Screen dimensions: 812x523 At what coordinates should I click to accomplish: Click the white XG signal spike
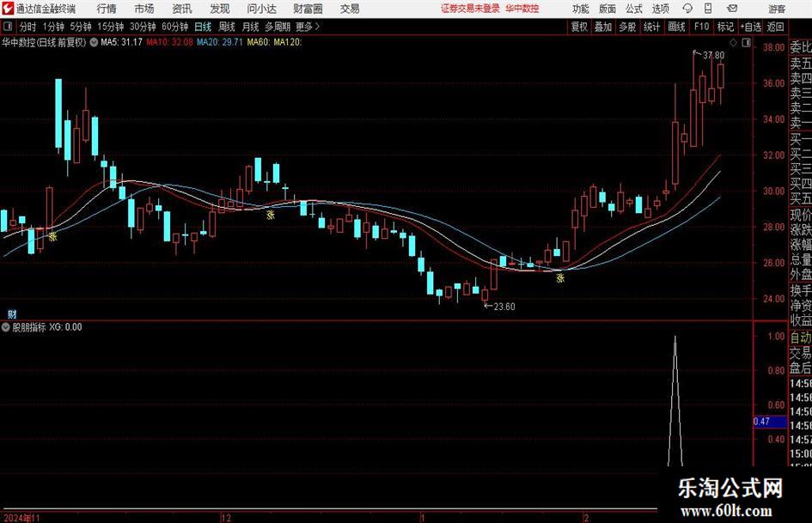tap(675, 401)
